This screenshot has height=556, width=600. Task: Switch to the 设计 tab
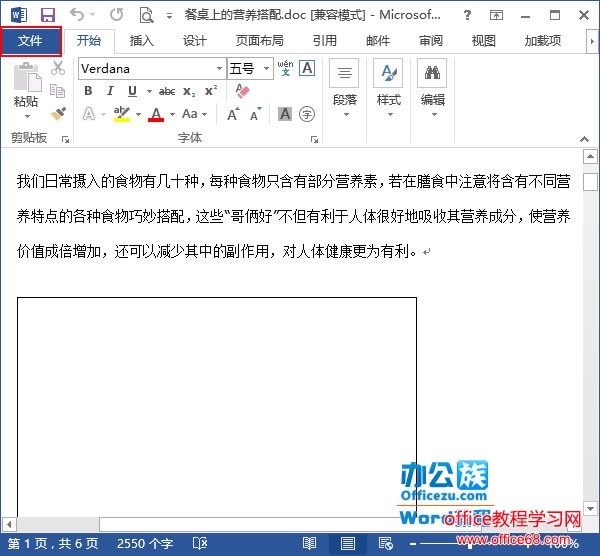195,41
